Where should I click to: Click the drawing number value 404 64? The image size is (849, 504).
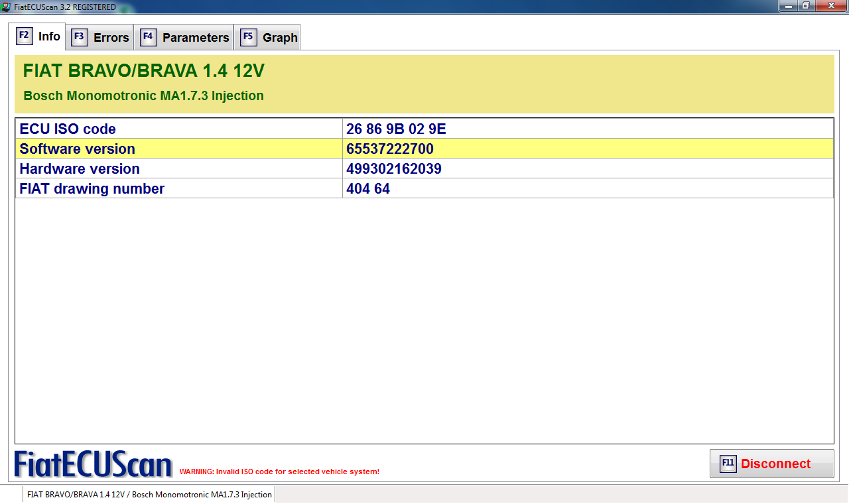coord(367,188)
